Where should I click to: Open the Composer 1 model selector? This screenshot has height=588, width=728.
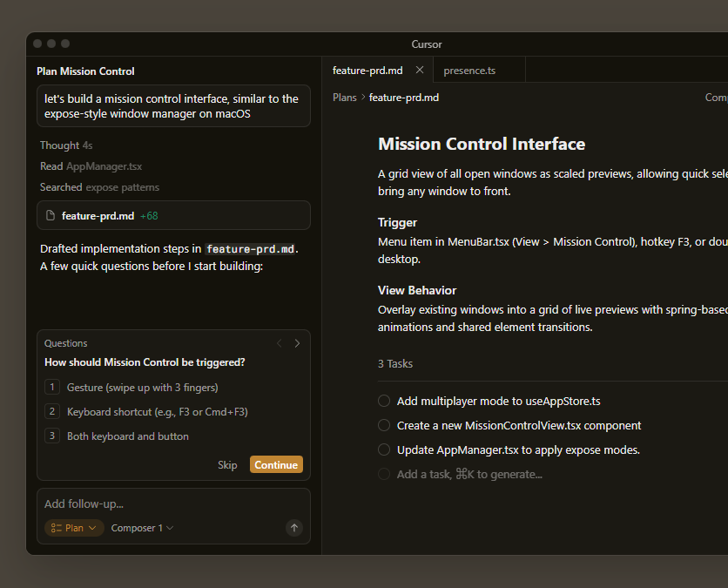[x=142, y=528]
